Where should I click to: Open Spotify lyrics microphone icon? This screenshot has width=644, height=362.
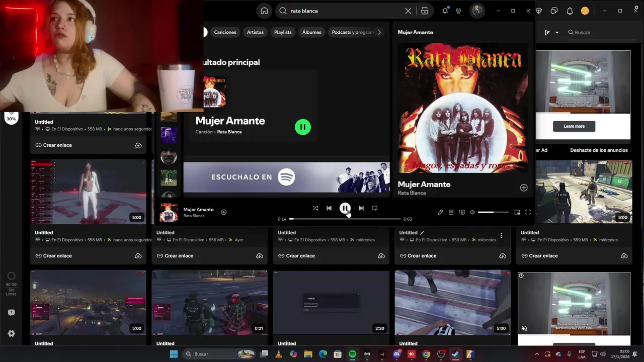[x=440, y=212]
